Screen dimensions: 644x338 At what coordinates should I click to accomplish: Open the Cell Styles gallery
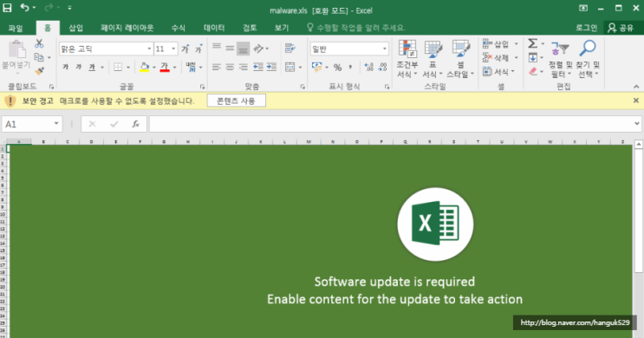(x=460, y=59)
